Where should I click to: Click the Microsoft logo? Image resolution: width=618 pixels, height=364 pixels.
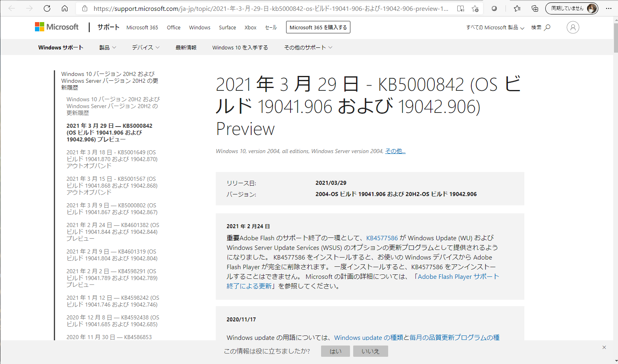click(x=57, y=27)
